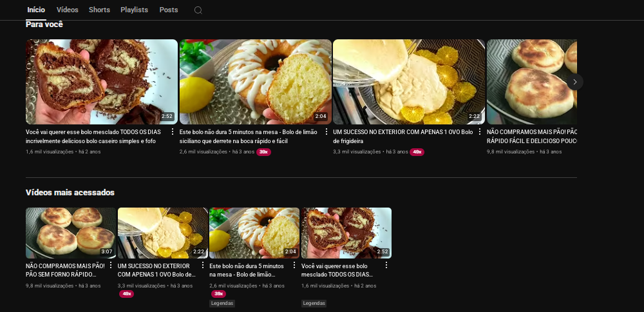Click '2,6 mil visualizações' text in Para você
The image size is (644, 312).
pyautogui.click(x=204, y=151)
